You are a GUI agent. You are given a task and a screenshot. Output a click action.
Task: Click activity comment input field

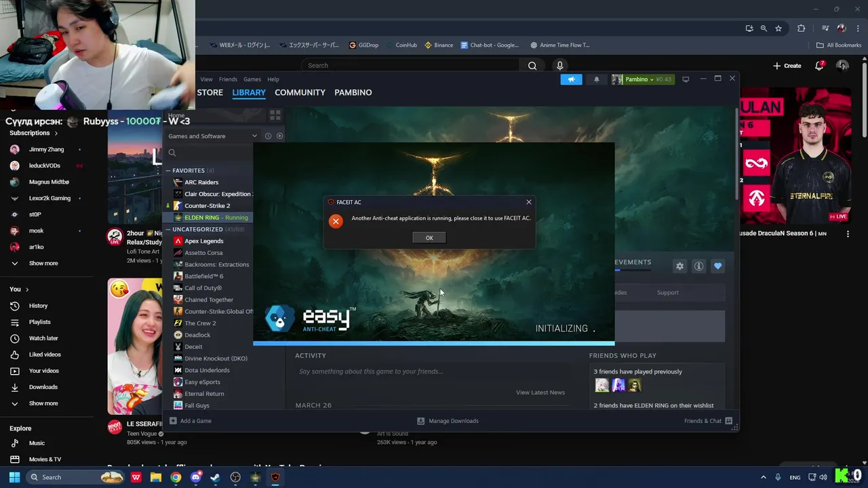[x=431, y=371]
